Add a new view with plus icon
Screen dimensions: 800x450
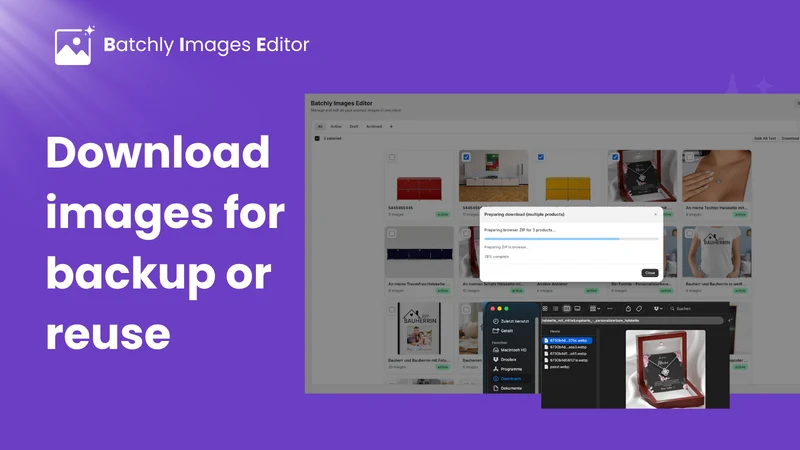391,127
